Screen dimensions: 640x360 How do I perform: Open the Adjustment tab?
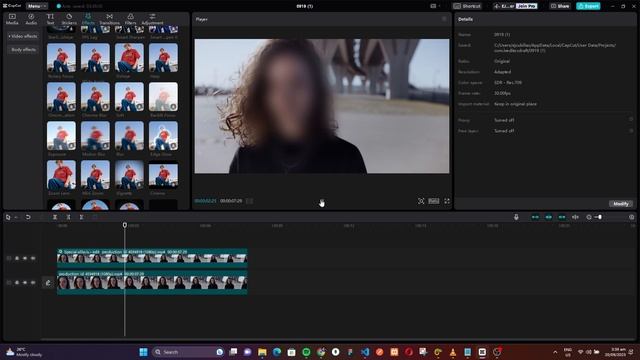click(x=152, y=19)
